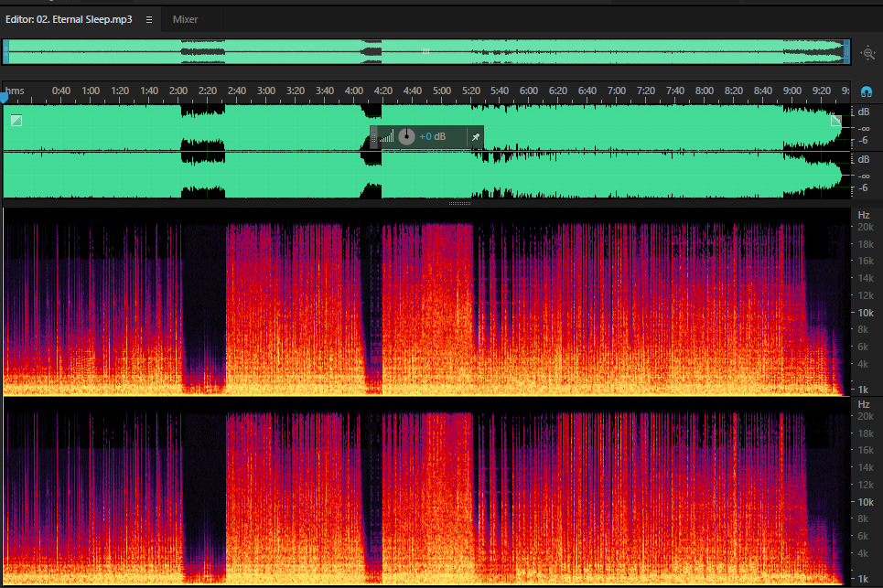Viewport: 883px width, 588px height.
Task: Click the 1k mark on the upper spectrogram scale
Action: (x=863, y=390)
